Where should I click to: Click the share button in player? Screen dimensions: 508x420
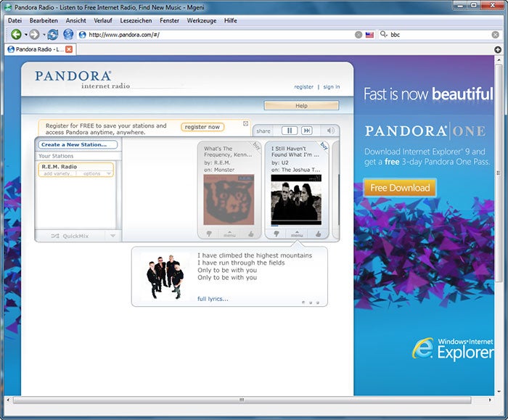263,131
